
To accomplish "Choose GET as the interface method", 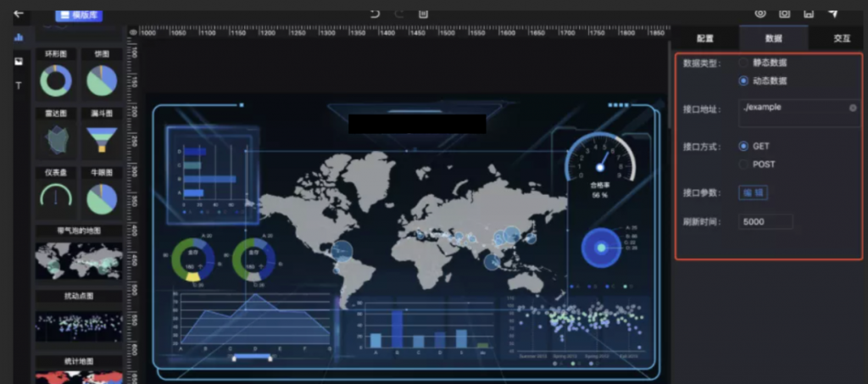I will coord(743,147).
